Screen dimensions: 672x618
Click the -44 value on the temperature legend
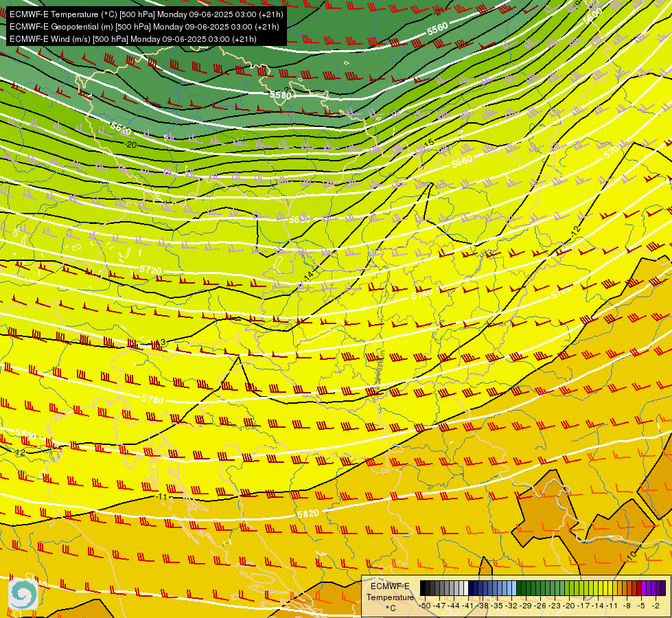click(x=454, y=606)
